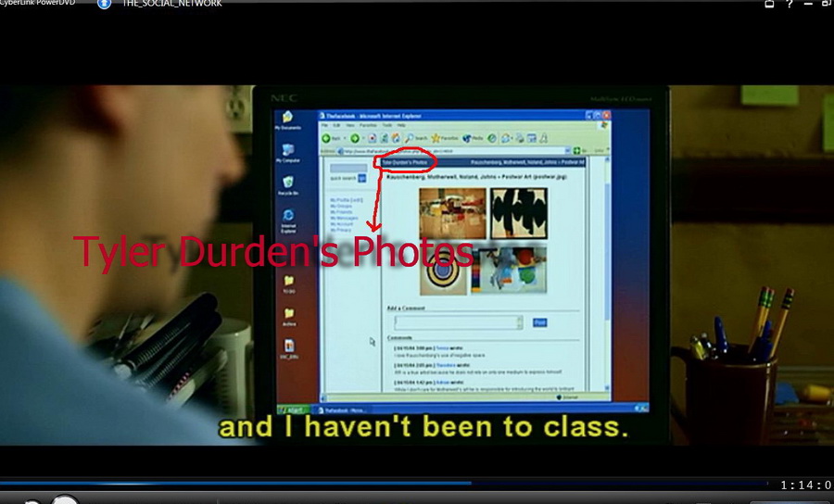This screenshot has height=504, width=834.
Task: Click the Rauschenberg, Motherwell, Noland, Johns photo caption
Action: click(x=476, y=177)
